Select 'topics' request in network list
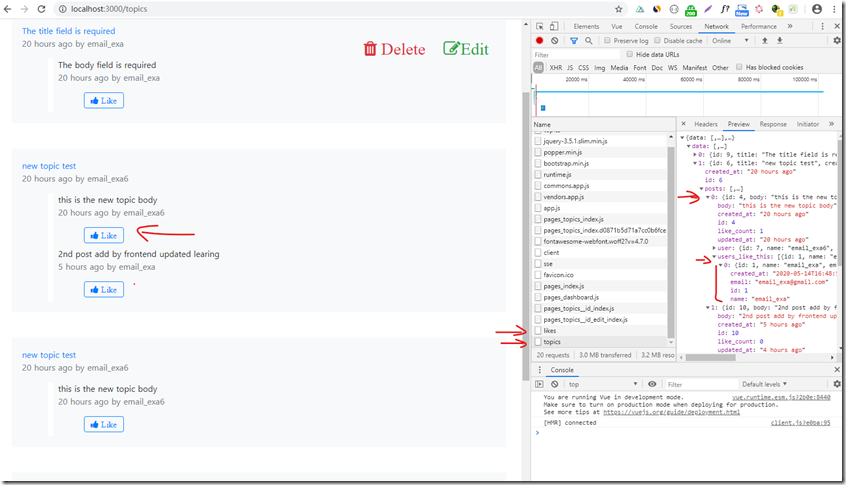Viewport: 846px width, 485px height. pos(600,342)
